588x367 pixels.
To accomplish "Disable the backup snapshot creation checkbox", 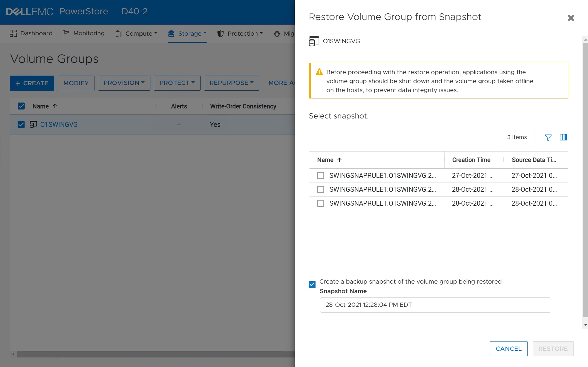I will (x=312, y=284).
